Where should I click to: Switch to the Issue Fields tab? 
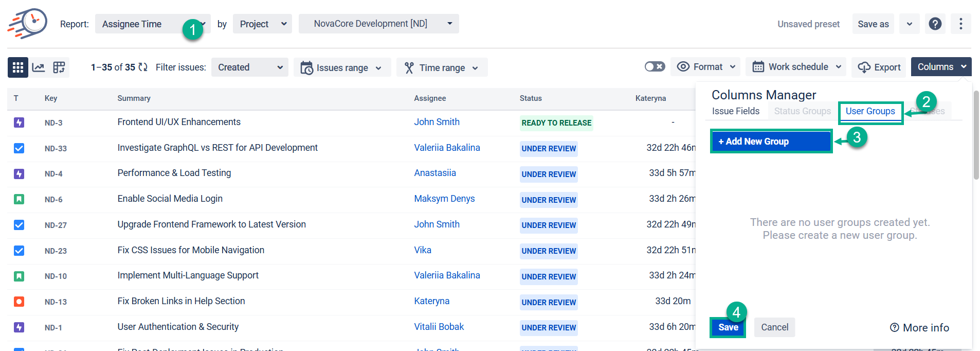click(x=735, y=111)
